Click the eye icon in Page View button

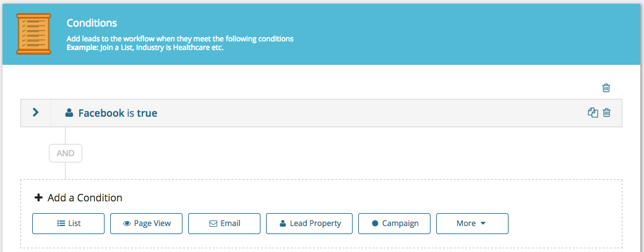[x=127, y=224]
